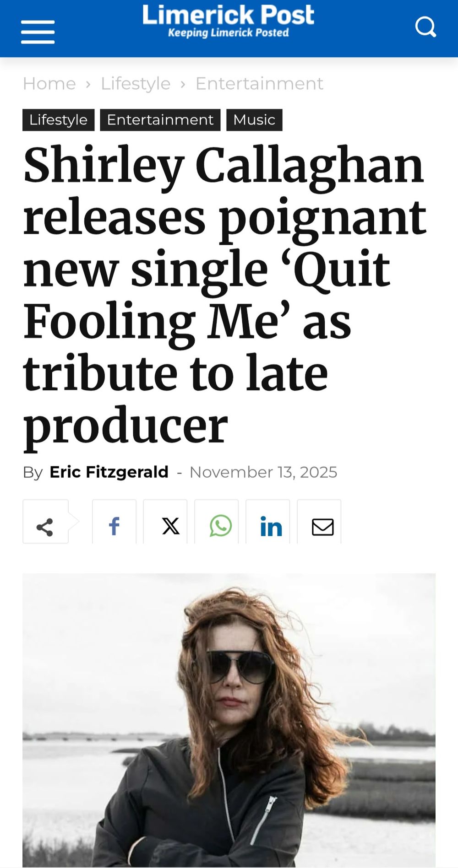The image size is (458, 868).
Task: Share the article on Facebook
Action: point(114,522)
